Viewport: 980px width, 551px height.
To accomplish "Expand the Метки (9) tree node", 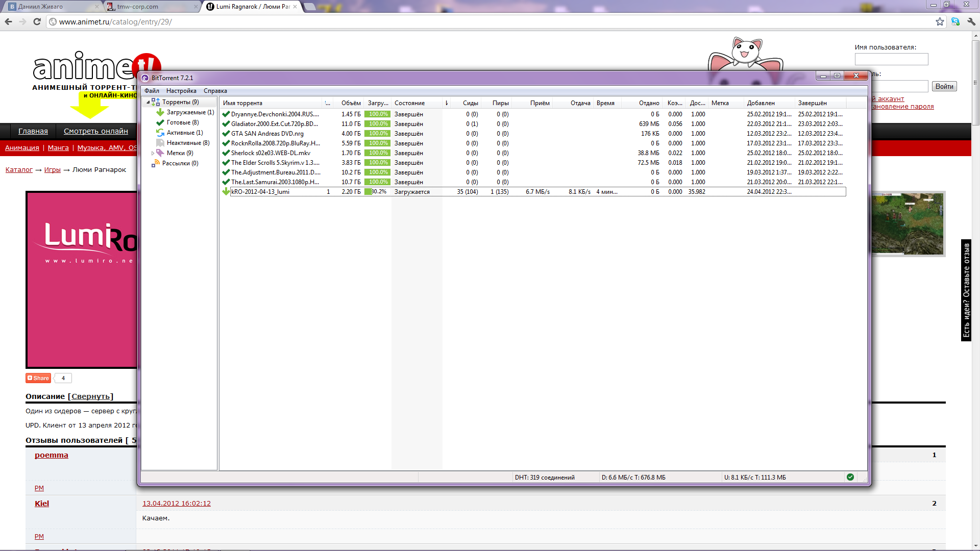I will pyautogui.click(x=153, y=153).
